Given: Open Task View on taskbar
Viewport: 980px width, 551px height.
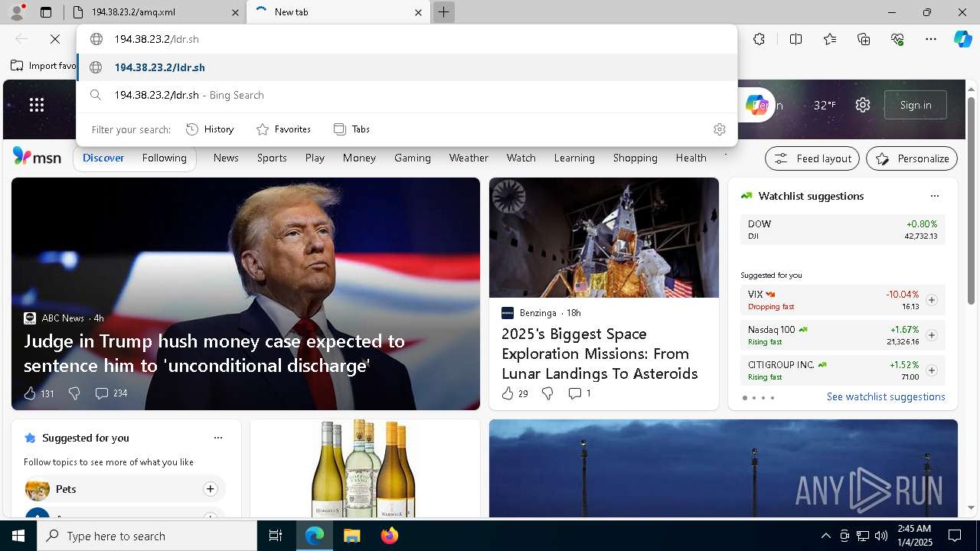Looking at the screenshot, I should (x=276, y=536).
